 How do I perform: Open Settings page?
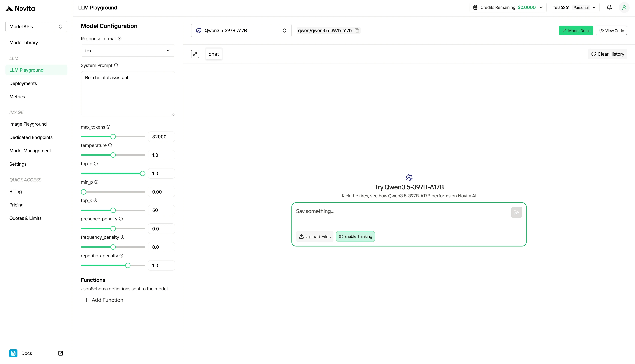click(18, 164)
